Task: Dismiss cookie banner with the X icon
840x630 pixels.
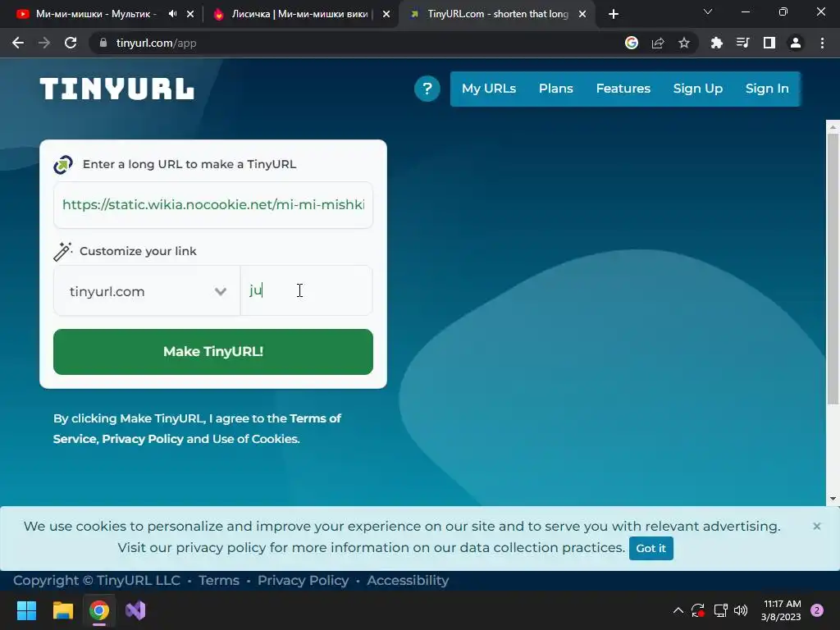Action: (x=816, y=526)
